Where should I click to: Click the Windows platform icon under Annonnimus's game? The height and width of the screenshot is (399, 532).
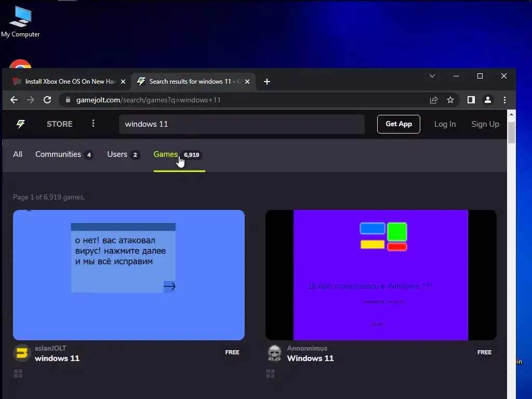click(270, 374)
